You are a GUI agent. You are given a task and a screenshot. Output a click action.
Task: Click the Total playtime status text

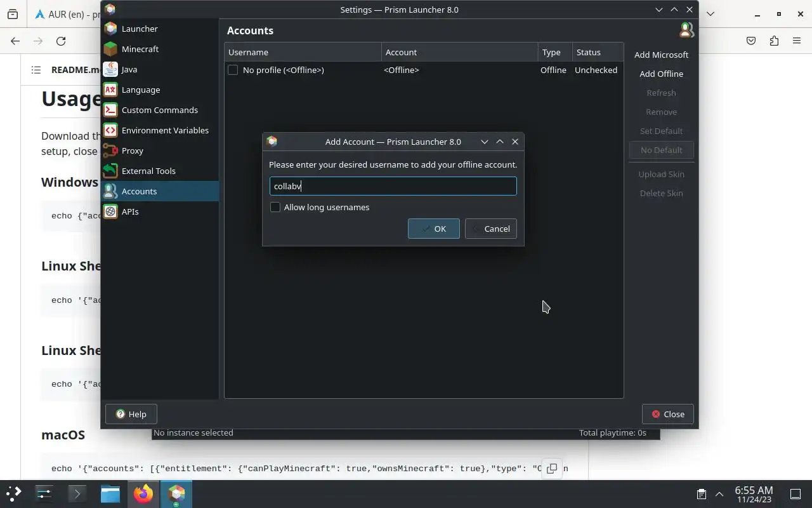pyautogui.click(x=613, y=432)
